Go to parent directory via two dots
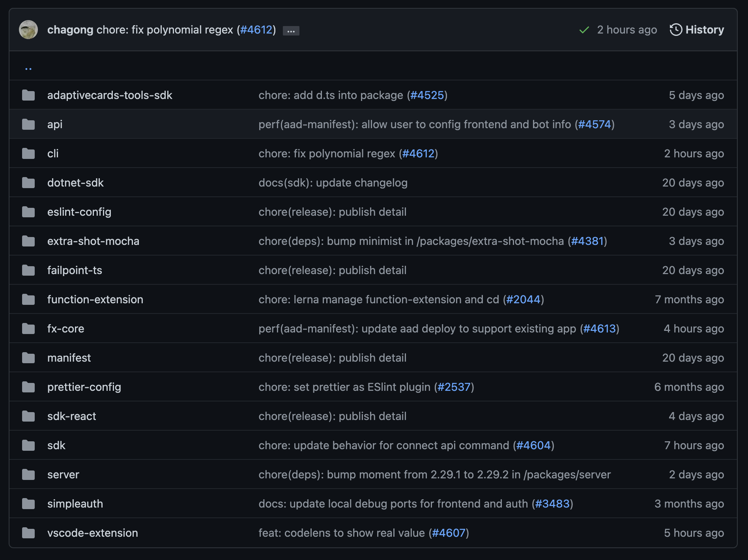 28,69
